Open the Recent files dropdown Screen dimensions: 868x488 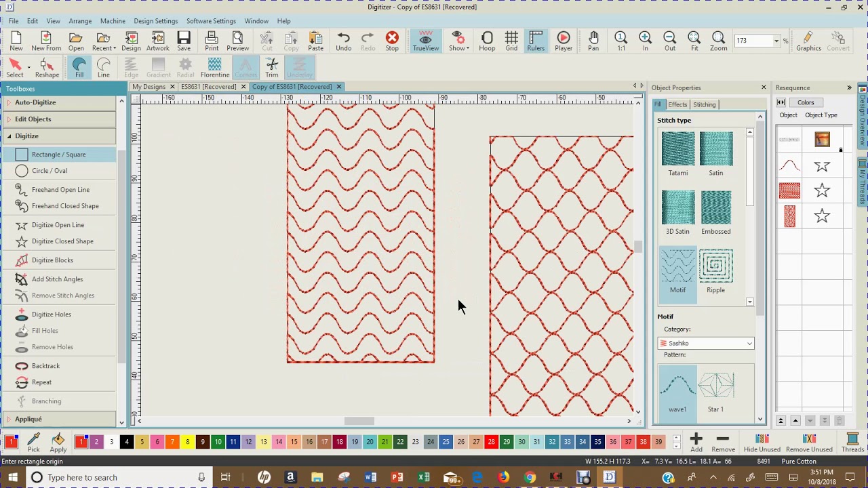point(115,49)
